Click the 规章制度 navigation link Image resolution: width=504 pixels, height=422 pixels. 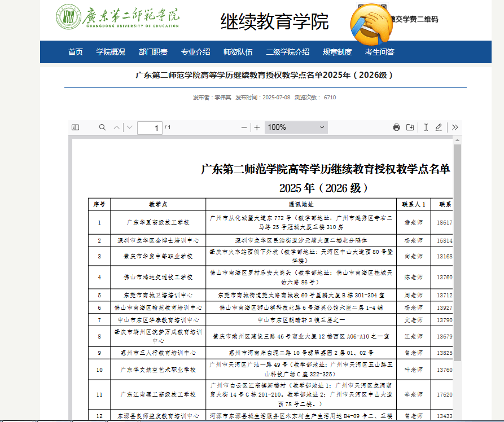pos(337,52)
